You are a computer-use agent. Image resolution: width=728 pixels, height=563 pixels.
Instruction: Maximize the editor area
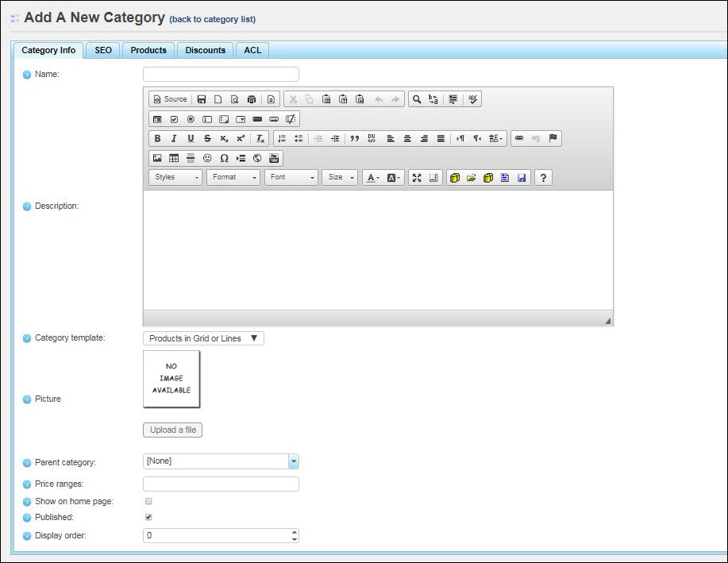(417, 178)
